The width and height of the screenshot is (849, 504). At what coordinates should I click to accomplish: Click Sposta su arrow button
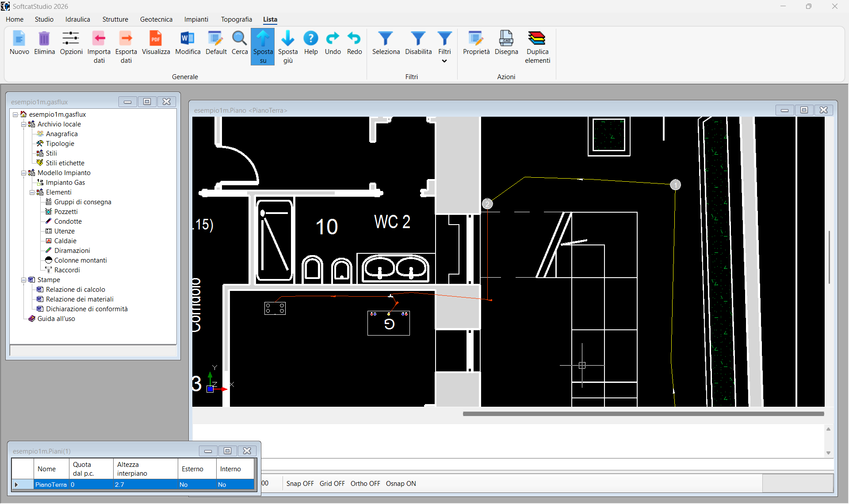tap(263, 46)
